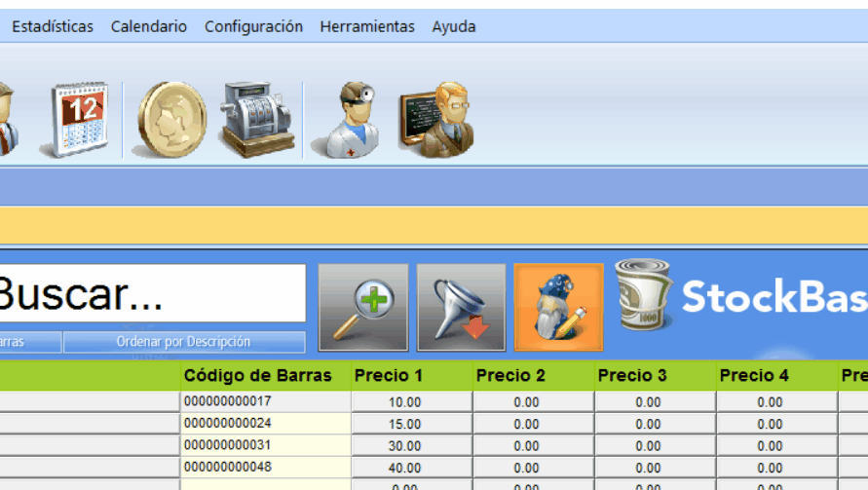The height and width of the screenshot is (490, 868).
Task: Open the Configuración menu
Action: coord(253,26)
